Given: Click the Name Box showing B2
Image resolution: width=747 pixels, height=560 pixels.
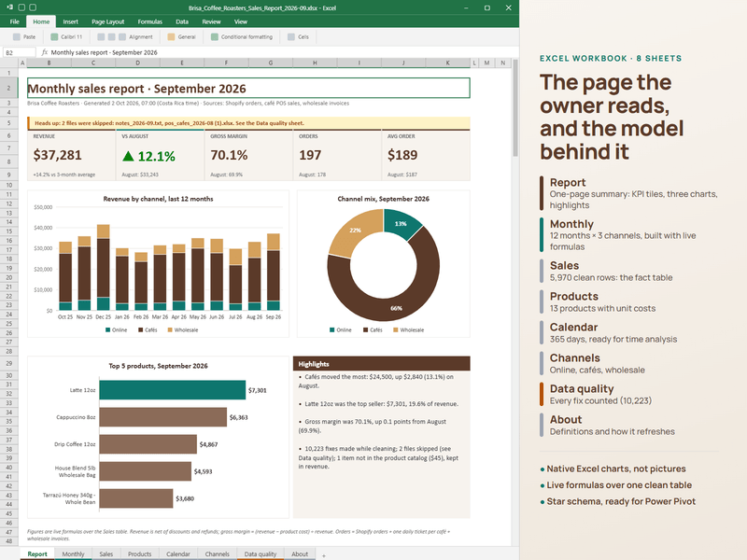Looking at the screenshot, I should [20, 52].
